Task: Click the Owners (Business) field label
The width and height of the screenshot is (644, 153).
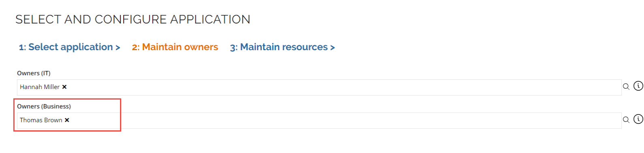Action: (x=44, y=106)
